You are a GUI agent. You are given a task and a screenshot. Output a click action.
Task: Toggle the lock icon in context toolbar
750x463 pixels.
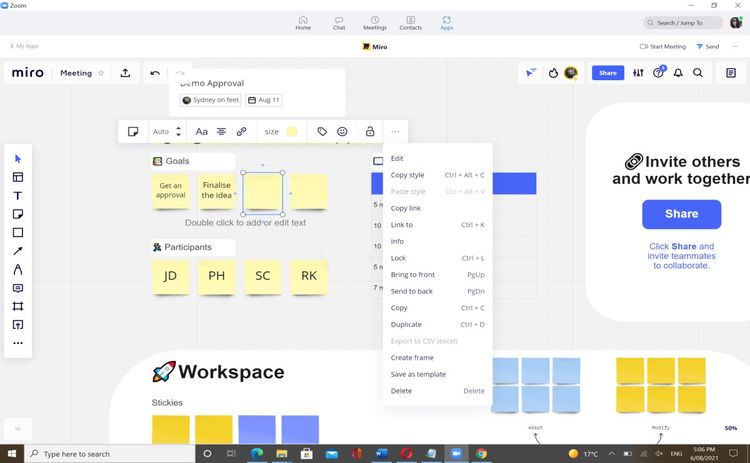[370, 132]
